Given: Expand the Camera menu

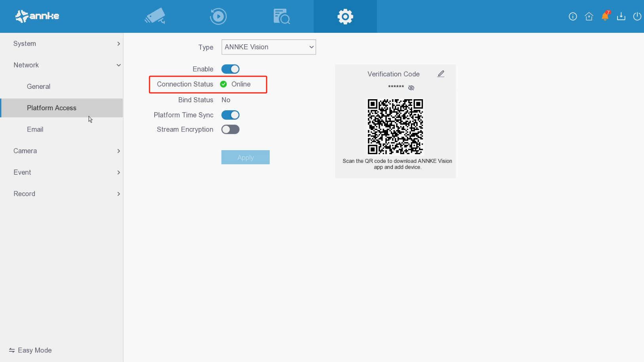Looking at the screenshot, I should (62, 151).
